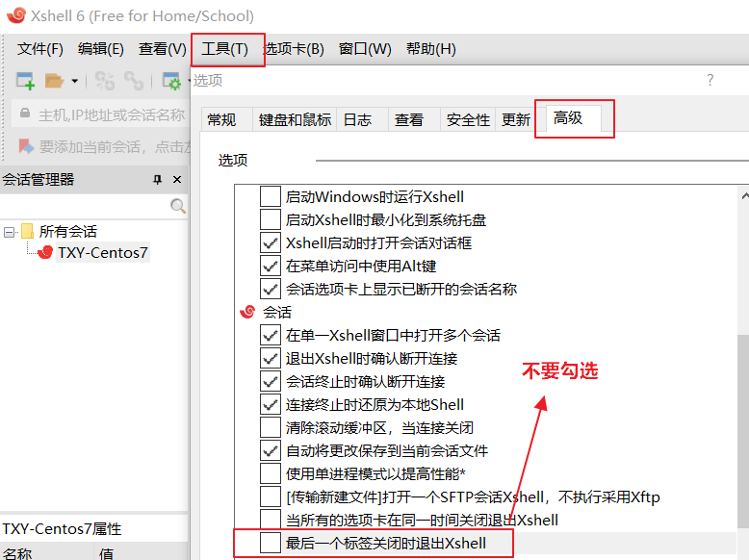Open the 文件(F) menu

pos(40,49)
